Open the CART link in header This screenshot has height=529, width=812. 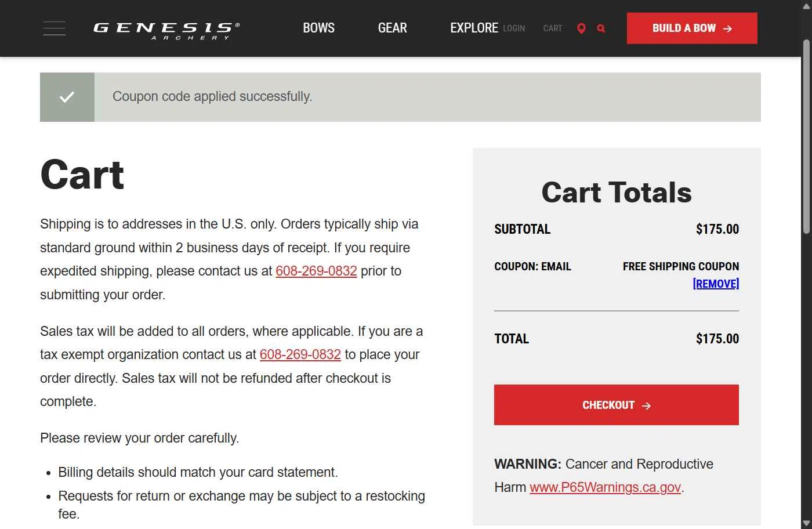pyautogui.click(x=553, y=28)
